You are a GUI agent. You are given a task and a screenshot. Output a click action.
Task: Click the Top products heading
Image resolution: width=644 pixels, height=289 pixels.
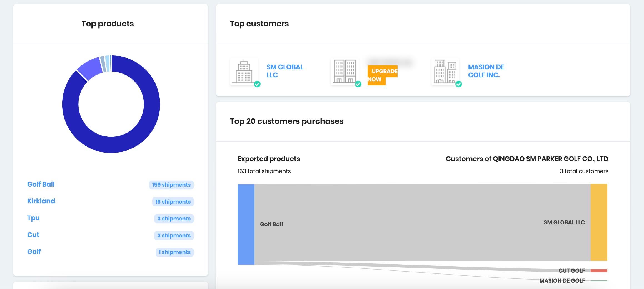108,24
